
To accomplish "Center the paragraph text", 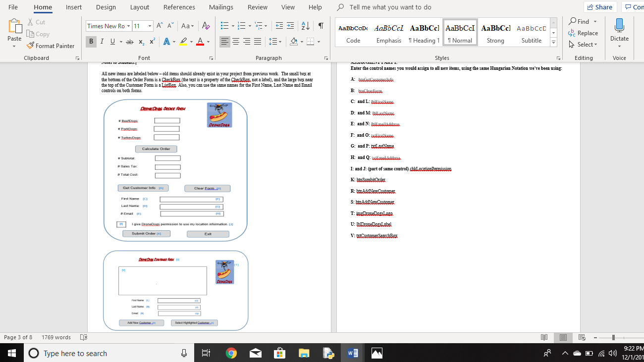I will [x=236, y=42].
